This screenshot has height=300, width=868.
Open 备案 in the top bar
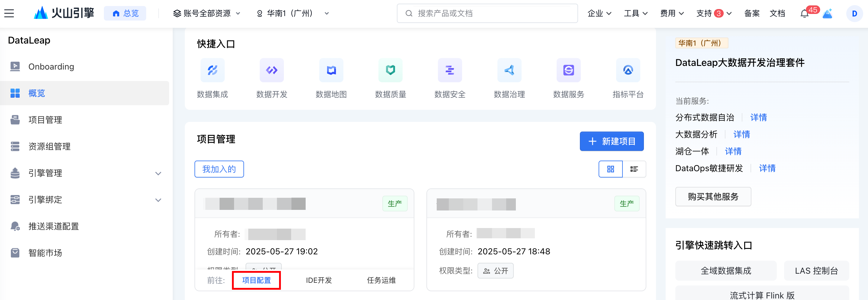(x=752, y=14)
